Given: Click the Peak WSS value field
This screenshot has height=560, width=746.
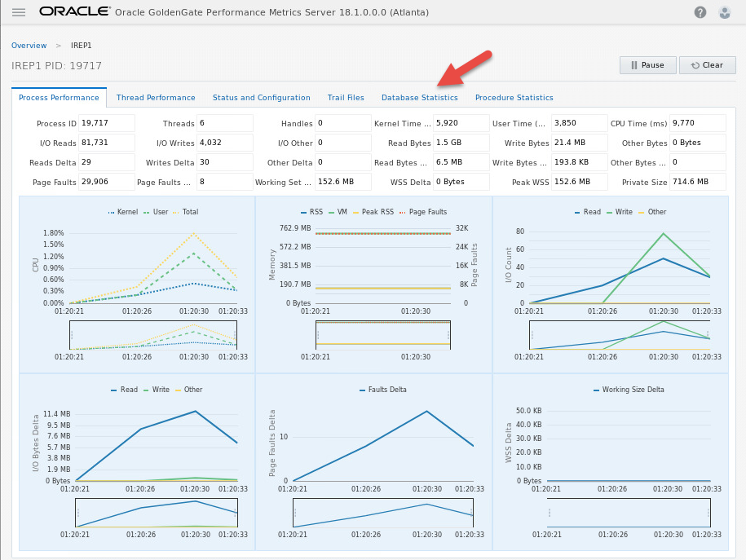Looking at the screenshot, I should [580, 181].
